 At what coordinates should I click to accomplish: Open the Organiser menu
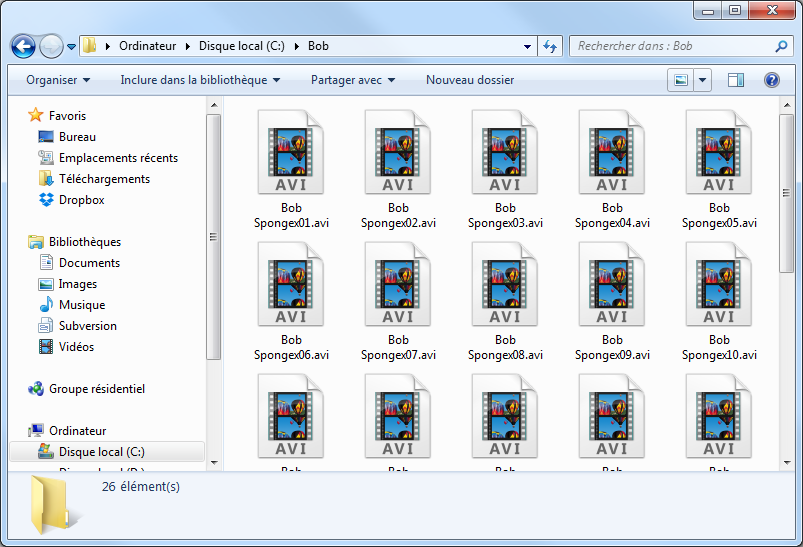click(x=58, y=80)
